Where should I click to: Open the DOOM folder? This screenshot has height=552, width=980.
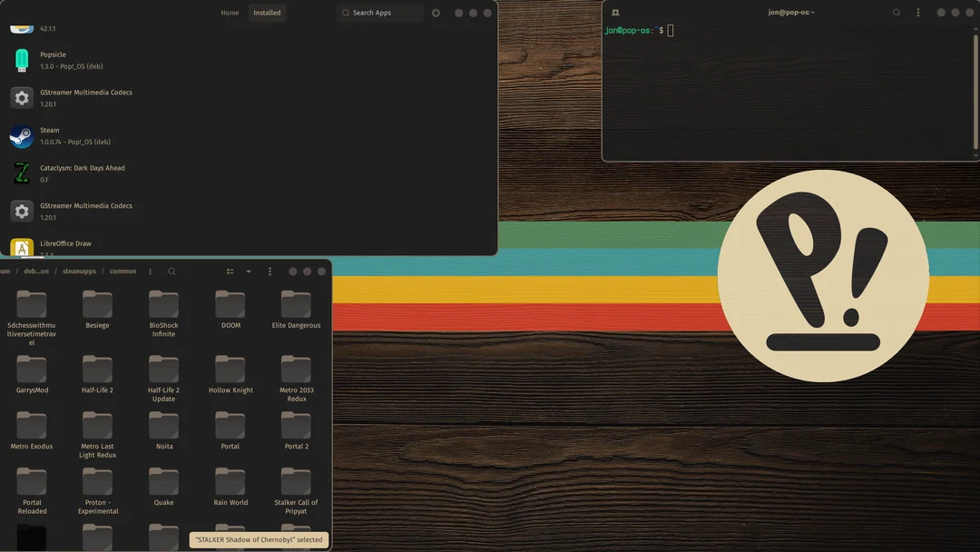[x=230, y=302]
